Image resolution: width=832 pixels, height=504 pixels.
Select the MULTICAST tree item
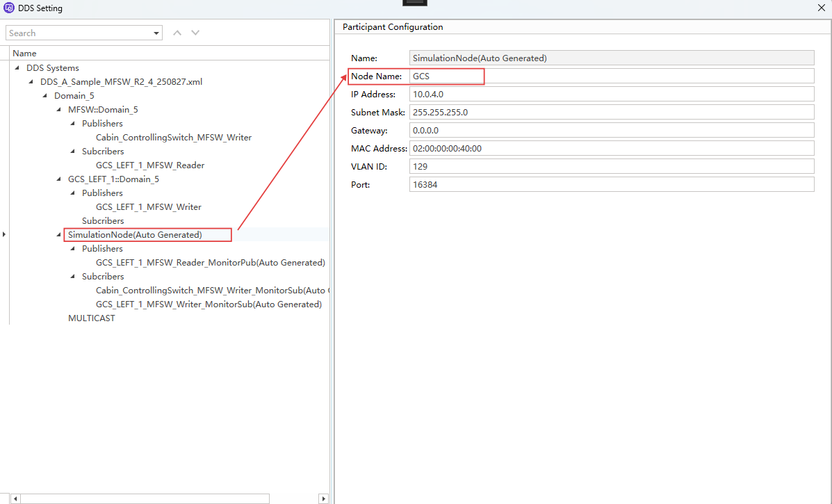[x=91, y=318]
